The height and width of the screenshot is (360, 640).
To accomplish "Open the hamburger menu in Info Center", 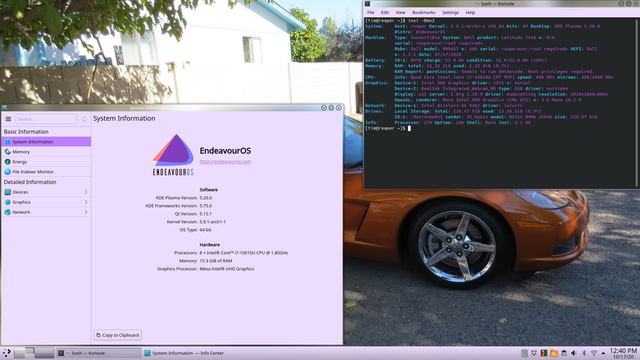I will [8, 119].
